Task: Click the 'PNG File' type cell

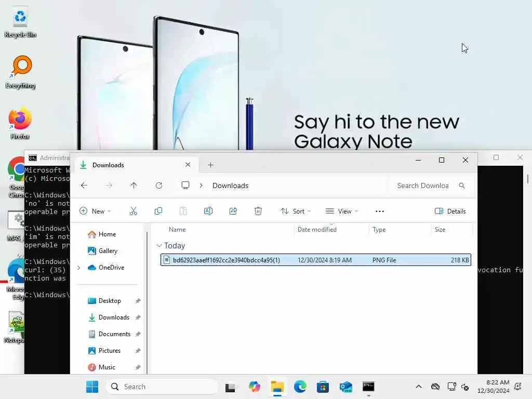Action: point(384,260)
